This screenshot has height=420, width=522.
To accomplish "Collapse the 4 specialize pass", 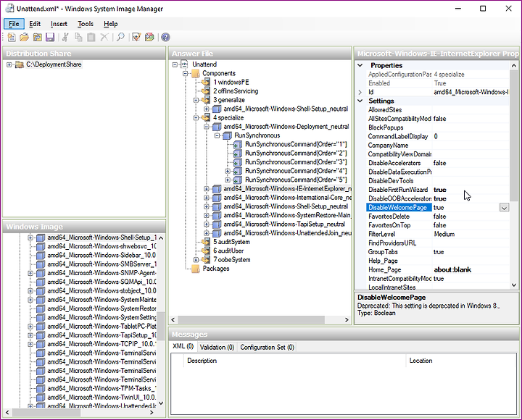I will coord(196,118).
